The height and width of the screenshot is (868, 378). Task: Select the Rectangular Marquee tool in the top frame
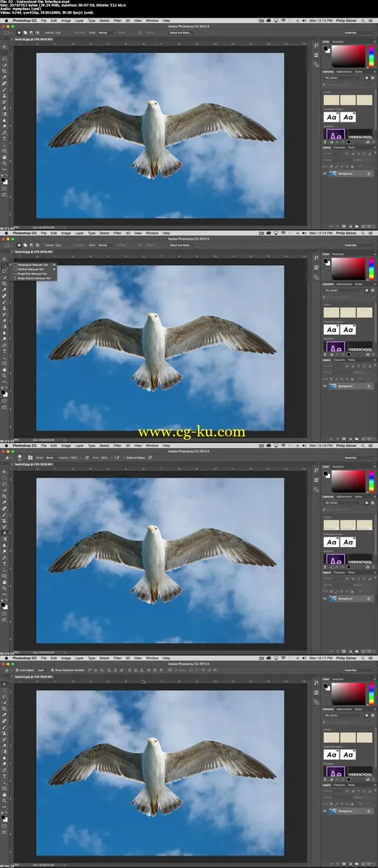[x=4, y=52]
